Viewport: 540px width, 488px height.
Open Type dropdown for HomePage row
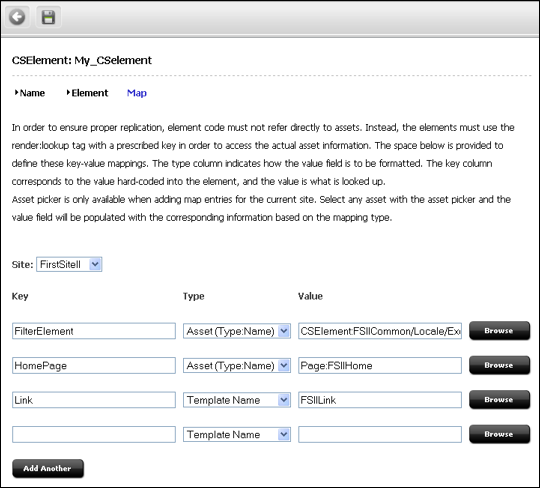pyautogui.click(x=237, y=365)
